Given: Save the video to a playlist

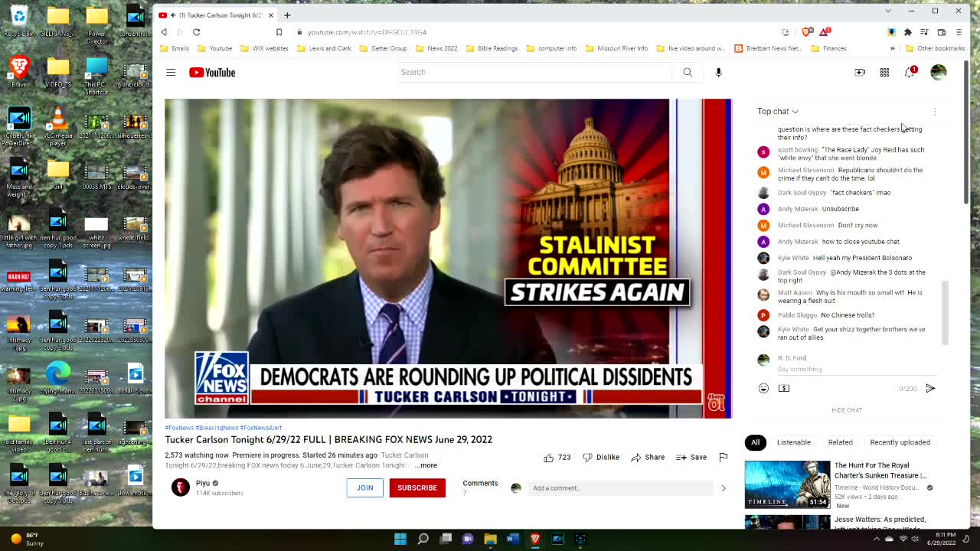Looking at the screenshot, I should pyautogui.click(x=691, y=457).
